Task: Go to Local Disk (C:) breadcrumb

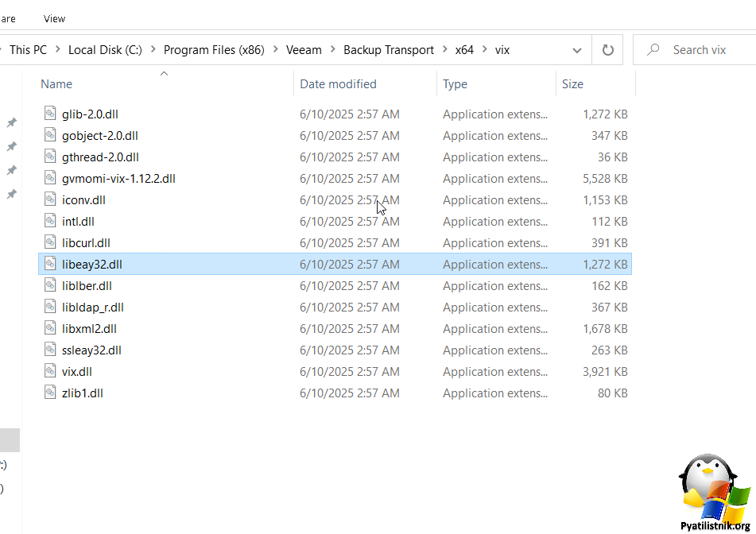Action: point(105,50)
